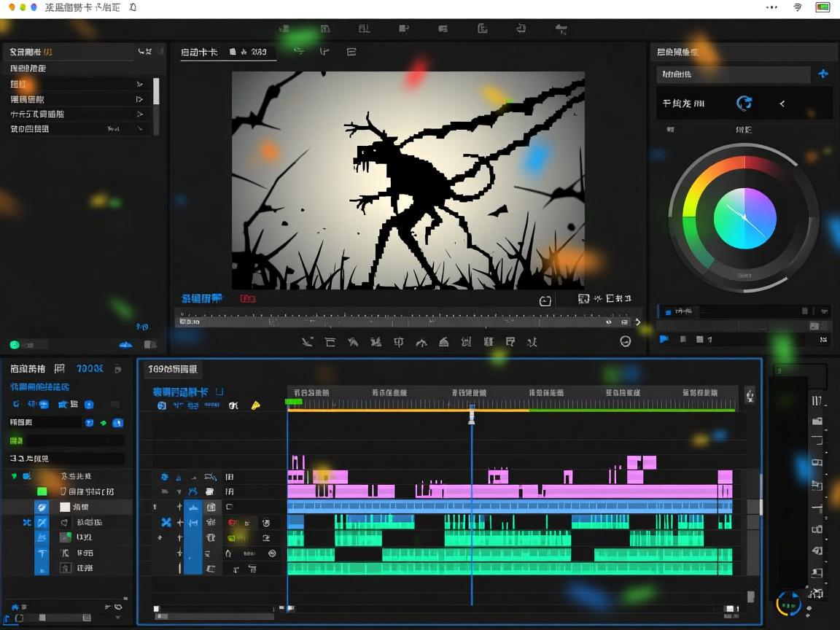
Task: Click the circular gauge icon at bottom right
Action: [x=788, y=603]
